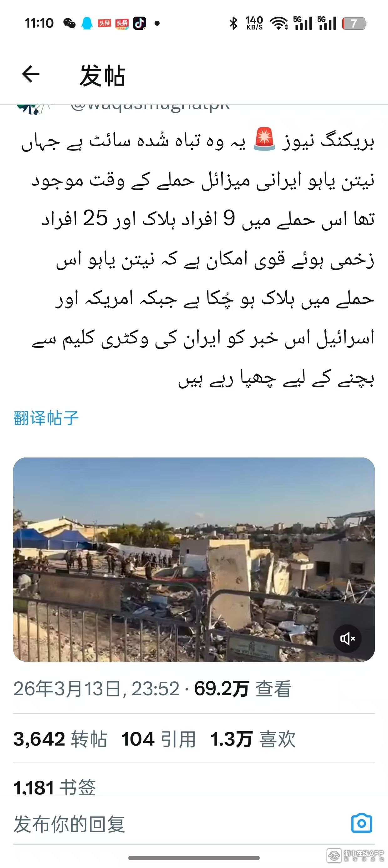Play the destroyed site video

(194, 559)
